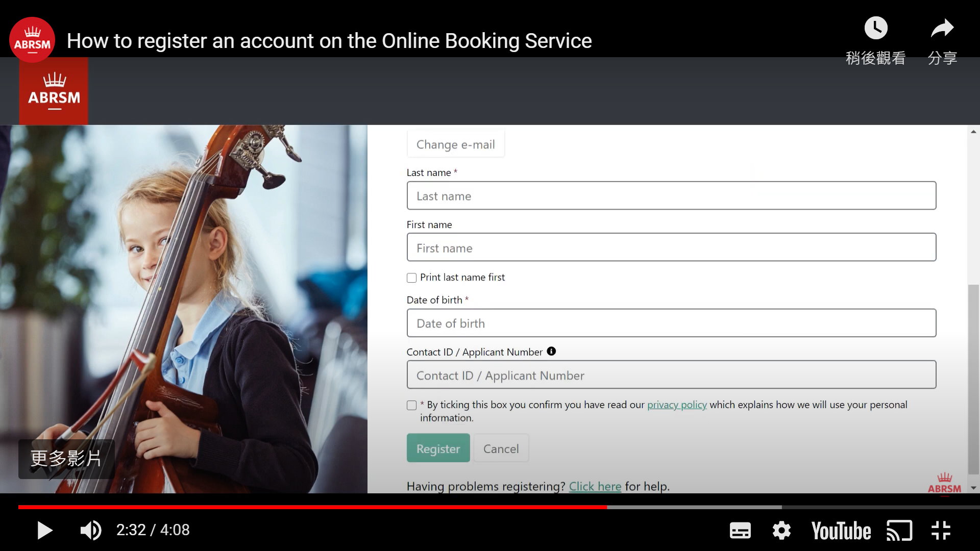This screenshot has width=980, height=551.
Task: Click the Share arrow icon
Action: 942,29
